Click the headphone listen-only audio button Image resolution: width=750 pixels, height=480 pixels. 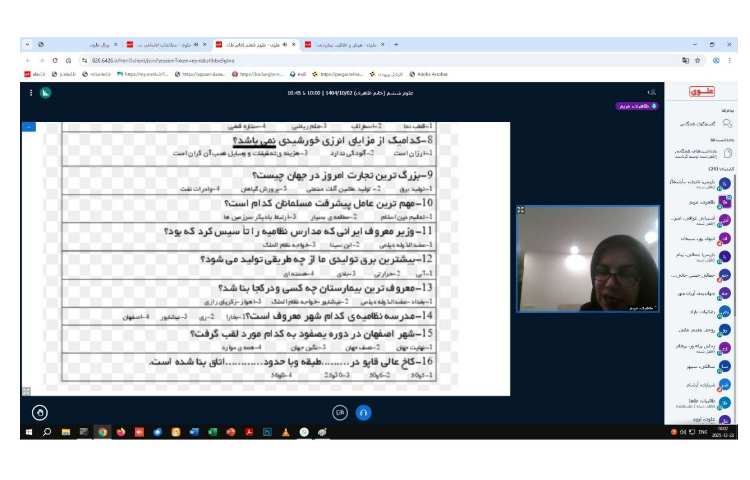[364, 412]
